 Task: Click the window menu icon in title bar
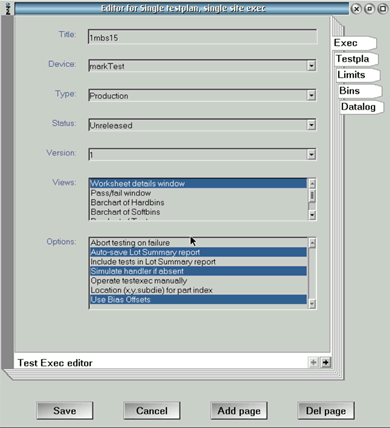click(8, 9)
